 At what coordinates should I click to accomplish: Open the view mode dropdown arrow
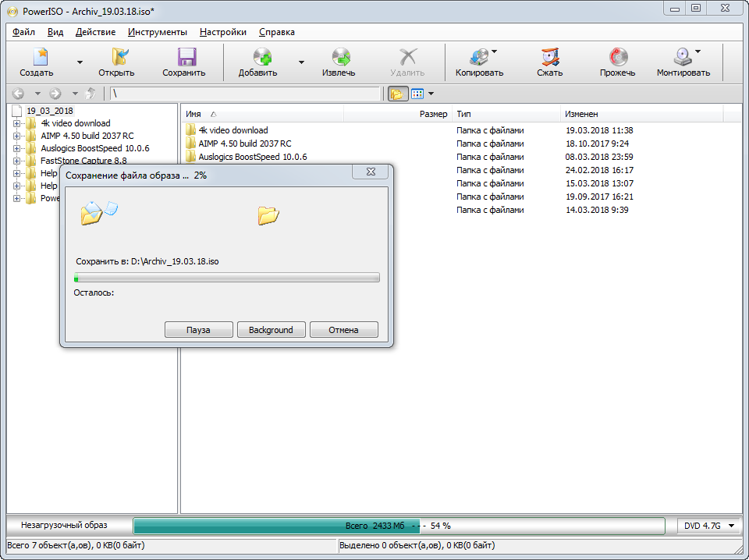coord(431,94)
